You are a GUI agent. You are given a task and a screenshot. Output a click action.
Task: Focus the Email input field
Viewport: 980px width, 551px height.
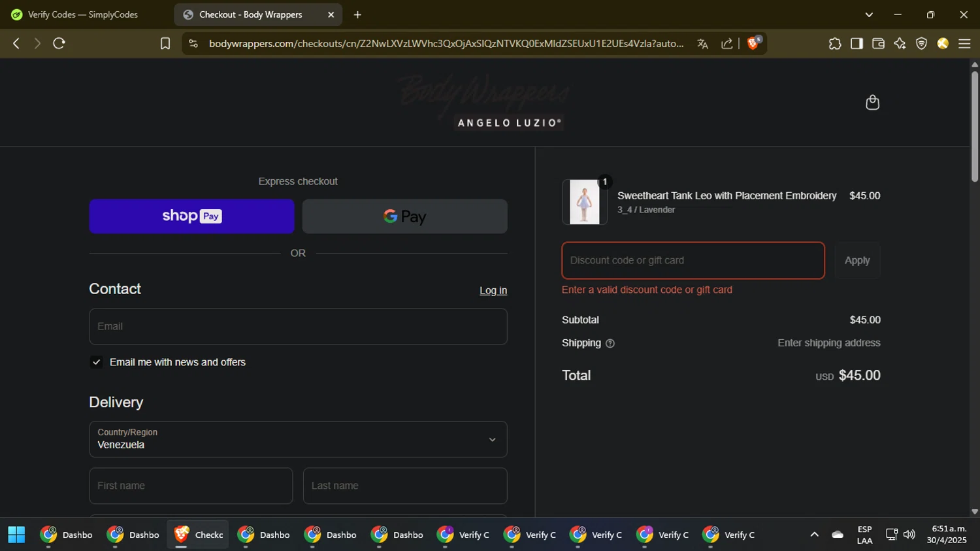pyautogui.click(x=298, y=327)
